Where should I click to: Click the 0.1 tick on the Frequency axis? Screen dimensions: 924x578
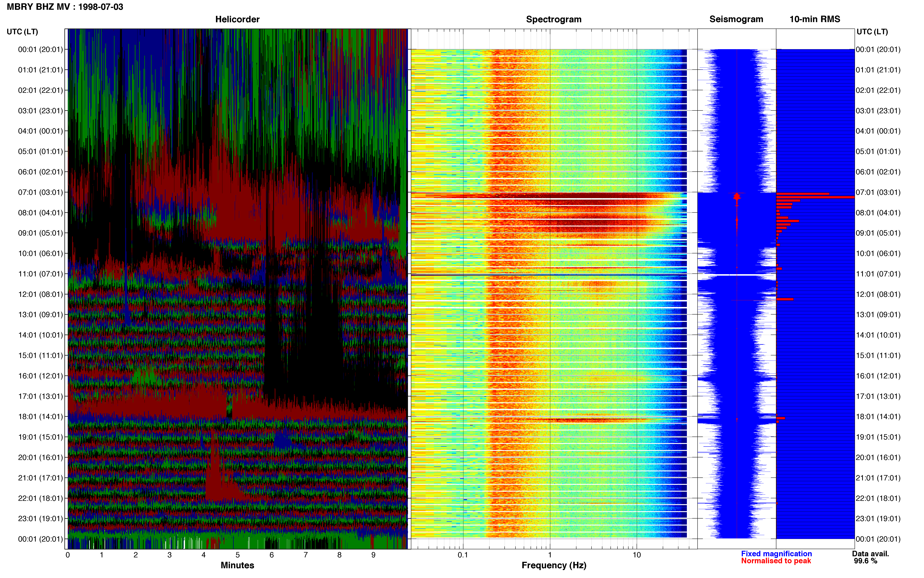click(463, 555)
